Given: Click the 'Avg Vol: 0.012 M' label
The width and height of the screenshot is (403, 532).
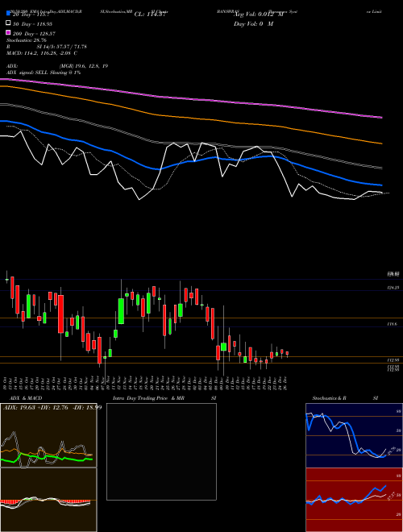Looking at the screenshot, I should [260, 15].
